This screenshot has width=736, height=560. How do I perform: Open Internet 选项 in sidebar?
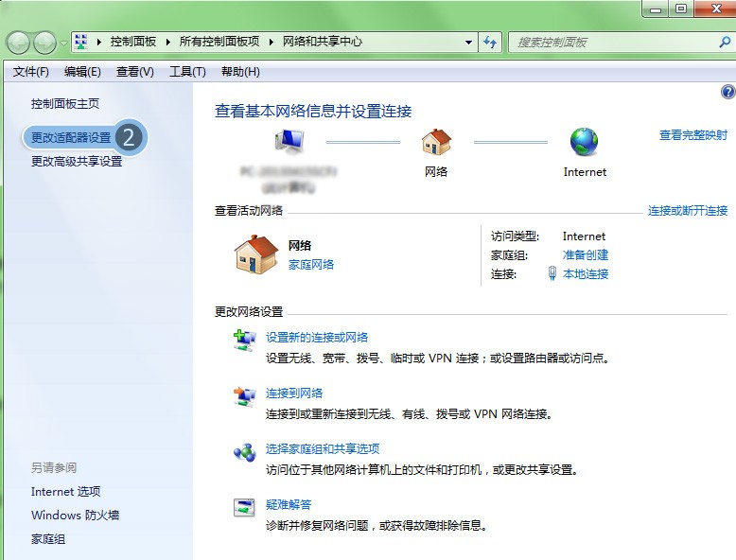[x=65, y=492]
